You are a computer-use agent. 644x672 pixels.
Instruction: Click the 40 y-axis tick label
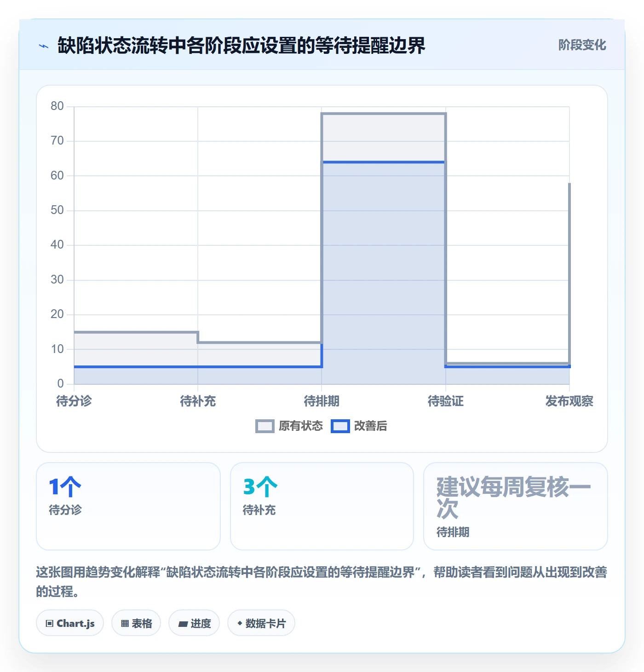click(57, 245)
